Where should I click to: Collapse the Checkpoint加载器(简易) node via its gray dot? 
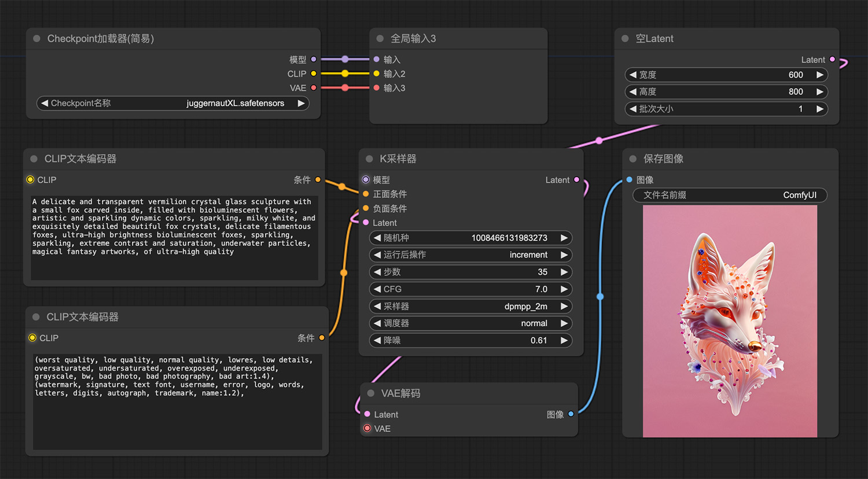(x=36, y=39)
